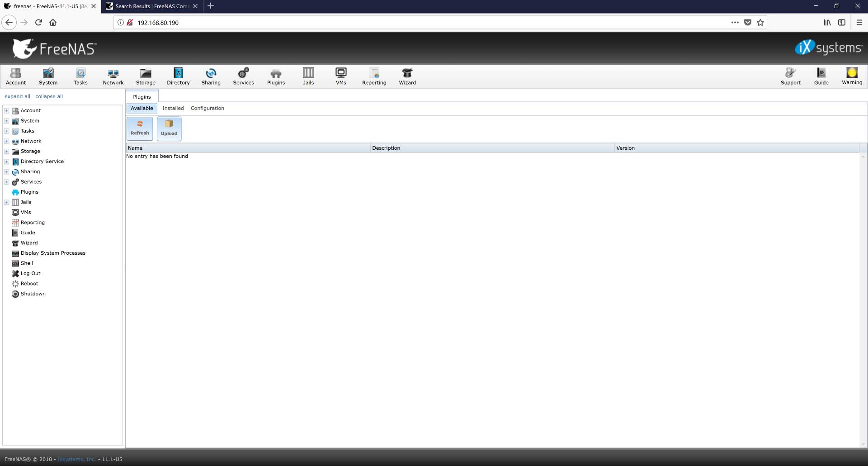The image size is (868, 466).
Task: Select Wizard in the sidebar tree
Action: (x=29, y=243)
